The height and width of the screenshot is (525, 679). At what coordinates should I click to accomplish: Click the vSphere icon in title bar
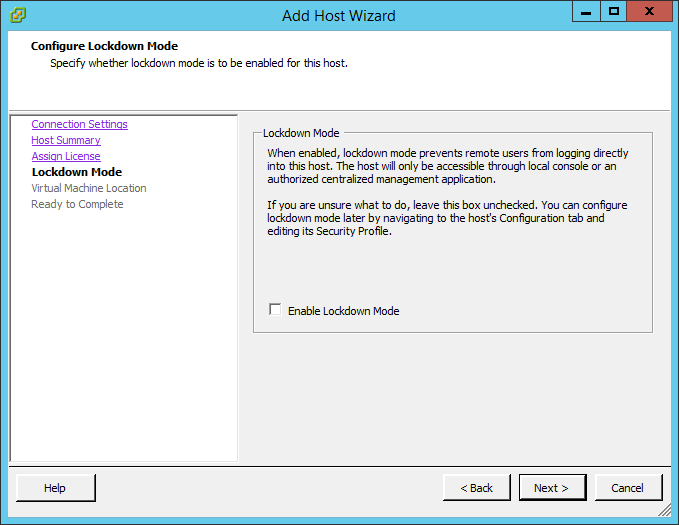[x=18, y=15]
